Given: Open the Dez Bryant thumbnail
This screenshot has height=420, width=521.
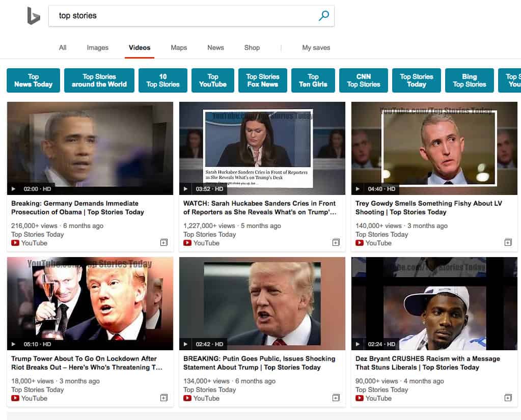Looking at the screenshot, I should pyautogui.click(x=434, y=303).
